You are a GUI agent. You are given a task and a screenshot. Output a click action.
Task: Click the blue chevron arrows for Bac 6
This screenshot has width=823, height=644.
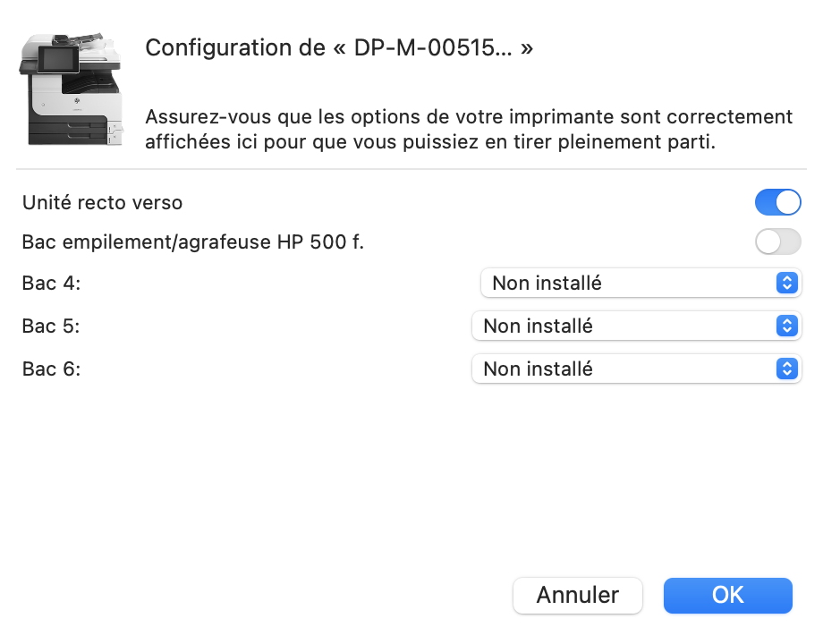click(786, 369)
